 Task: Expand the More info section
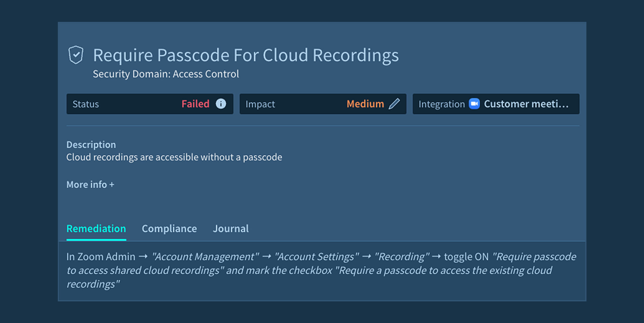[90, 185]
